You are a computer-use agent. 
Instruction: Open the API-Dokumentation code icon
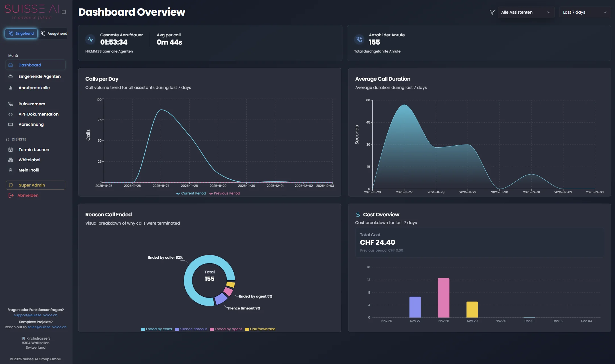(x=11, y=114)
